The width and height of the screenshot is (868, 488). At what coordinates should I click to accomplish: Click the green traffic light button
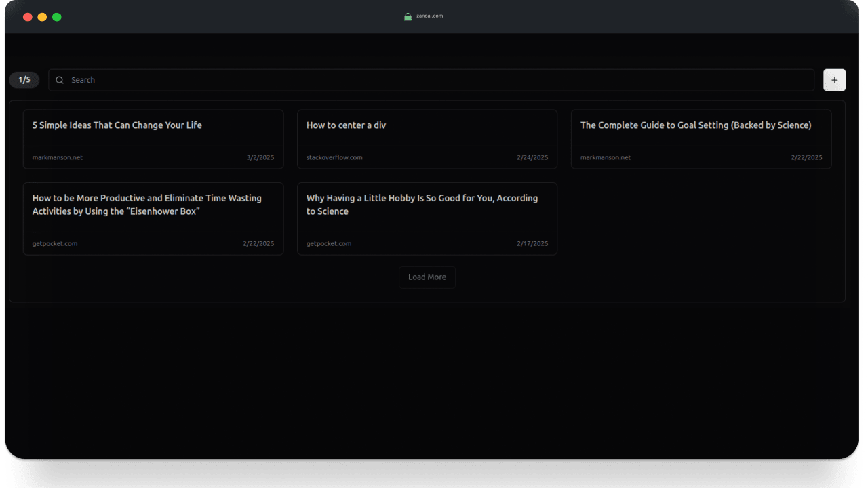(57, 17)
